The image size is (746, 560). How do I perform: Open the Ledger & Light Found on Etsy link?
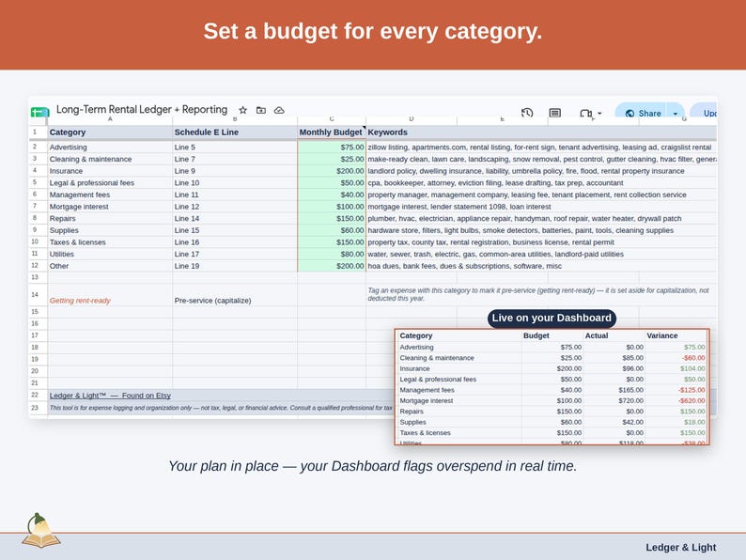(110, 396)
